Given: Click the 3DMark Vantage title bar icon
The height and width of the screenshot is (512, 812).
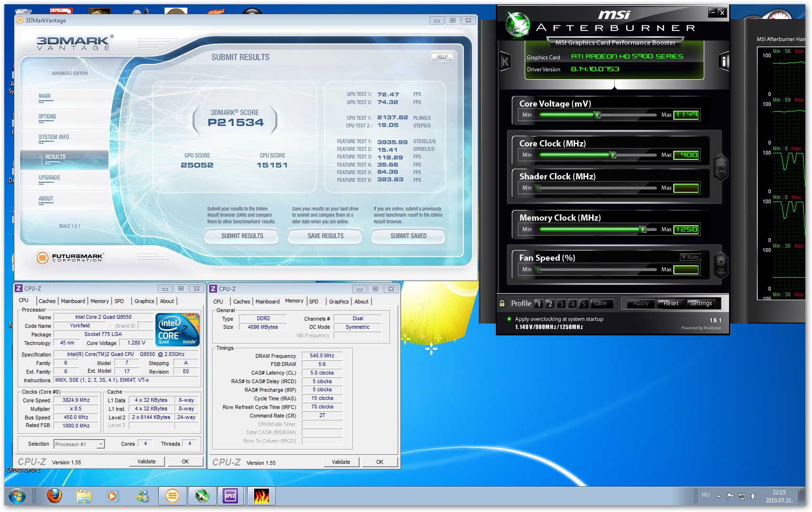Looking at the screenshot, I should coord(20,20).
